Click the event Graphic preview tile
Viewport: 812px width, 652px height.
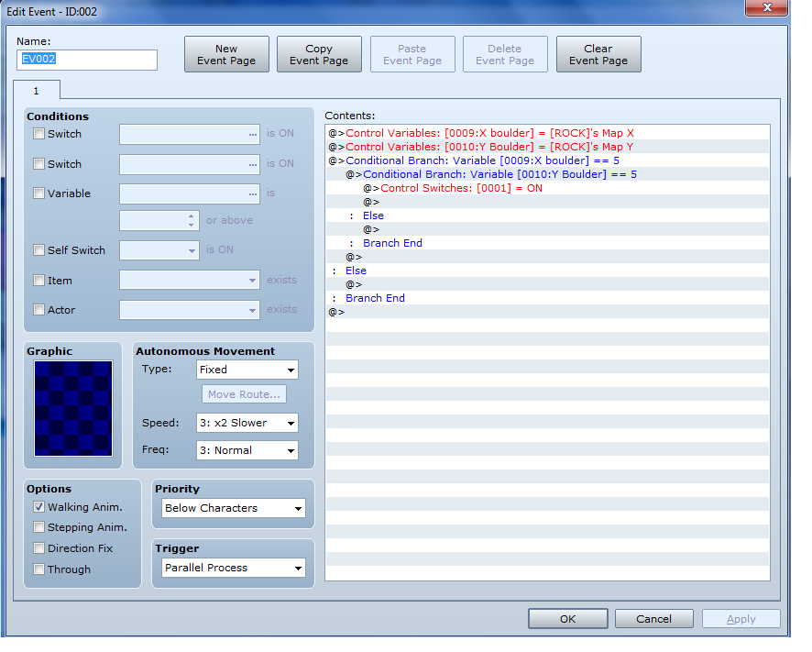tap(73, 408)
